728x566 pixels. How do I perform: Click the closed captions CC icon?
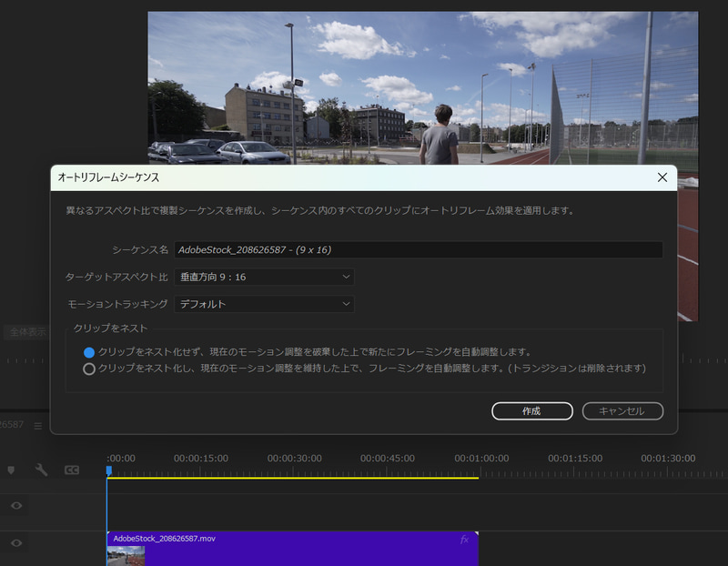click(72, 470)
